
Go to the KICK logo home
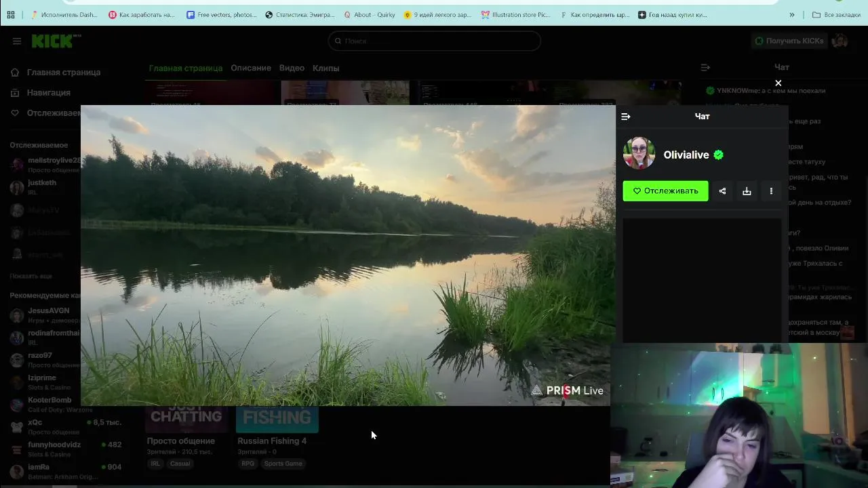coord(56,41)
